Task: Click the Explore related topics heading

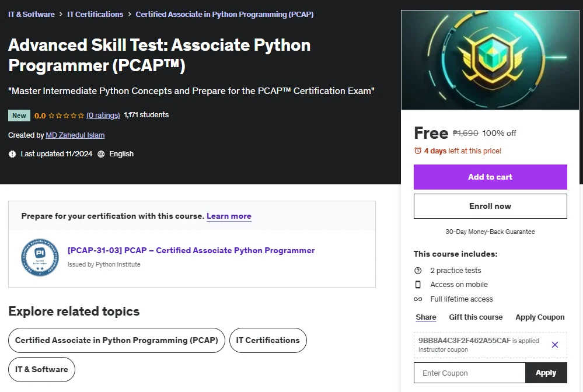Action: pos(74,311)
